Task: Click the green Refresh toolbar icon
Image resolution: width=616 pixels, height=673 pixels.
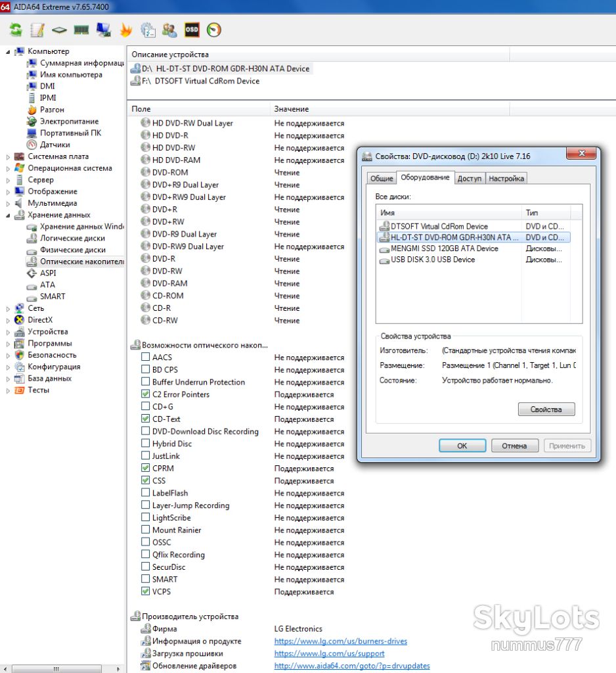Action: [x=16, y=30]
